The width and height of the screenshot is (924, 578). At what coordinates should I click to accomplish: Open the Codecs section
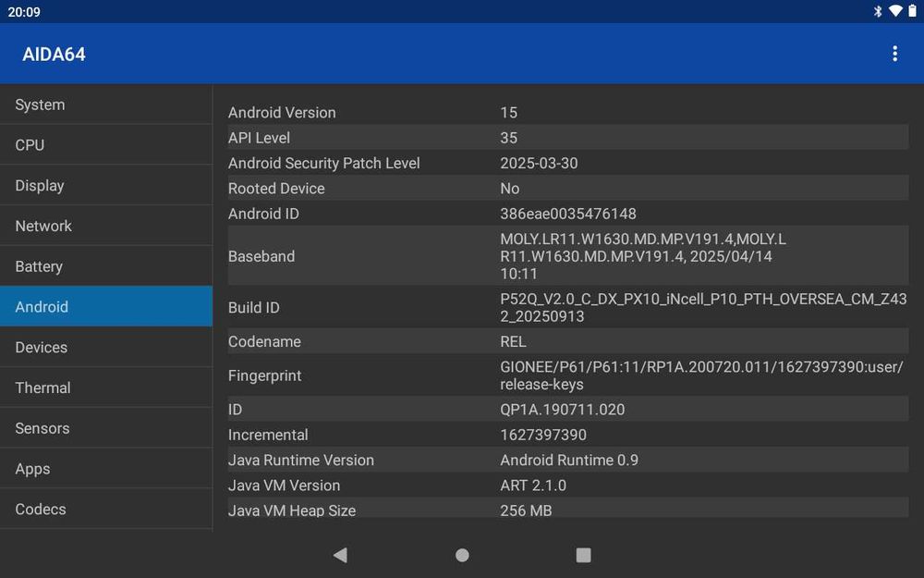click(x=106, y=509)
